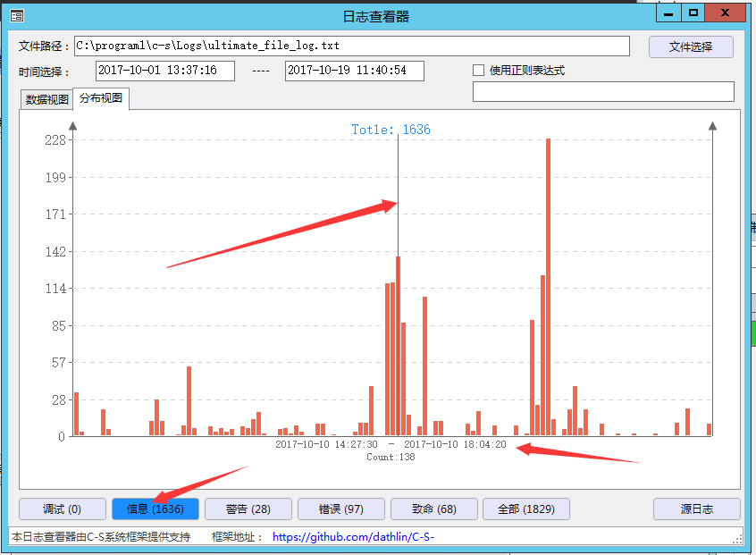Click the regular expression text box
This screenshot has height=555, width=756.
coord(603,92)
